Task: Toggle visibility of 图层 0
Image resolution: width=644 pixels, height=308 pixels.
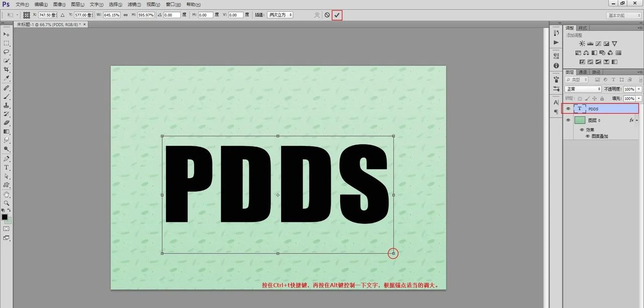Action: click(x=568, y=120)
